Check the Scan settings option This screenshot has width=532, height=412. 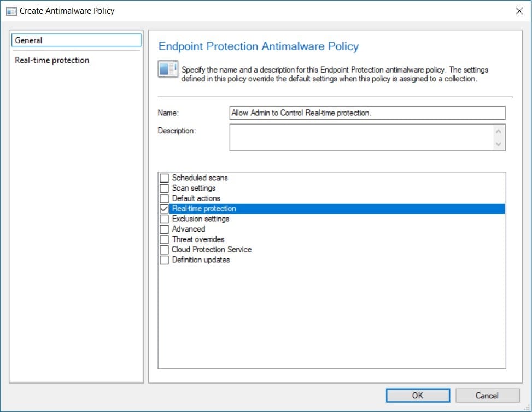164,188
